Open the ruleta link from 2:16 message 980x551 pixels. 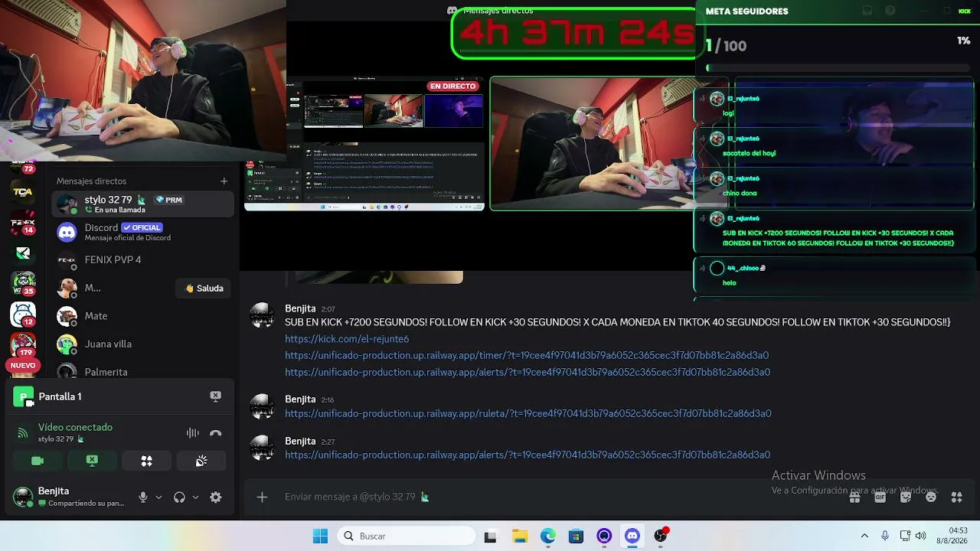tap(528, 414)
